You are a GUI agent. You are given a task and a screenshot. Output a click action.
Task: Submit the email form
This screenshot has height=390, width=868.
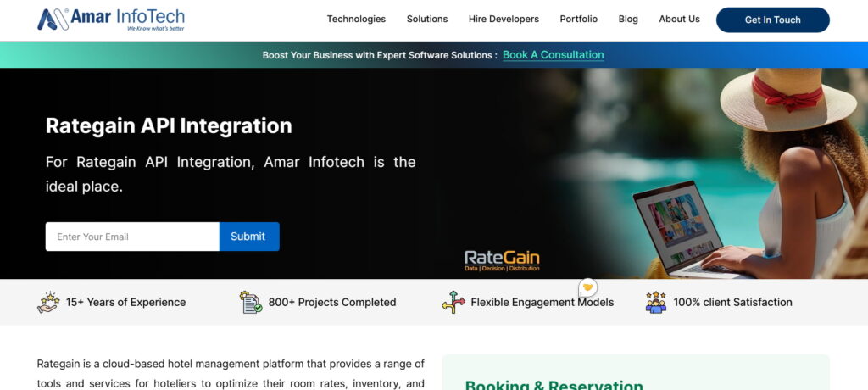point(249,237)
